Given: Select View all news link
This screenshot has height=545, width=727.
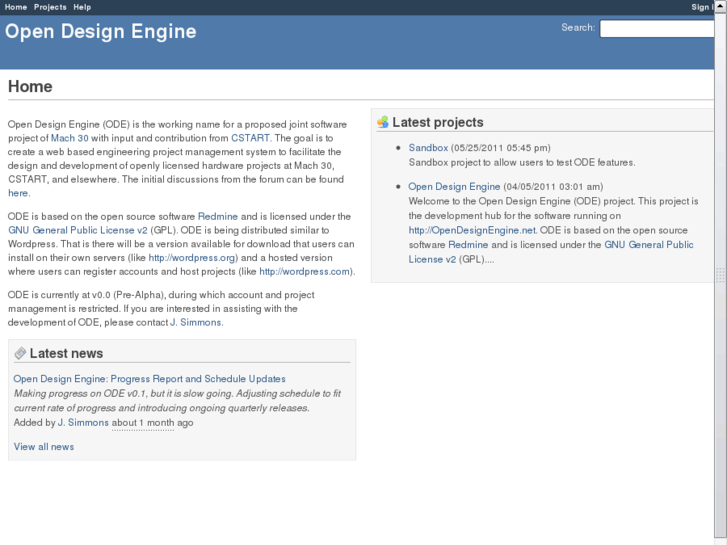Looking at the screenshot, I should click(x=43, y=446).
